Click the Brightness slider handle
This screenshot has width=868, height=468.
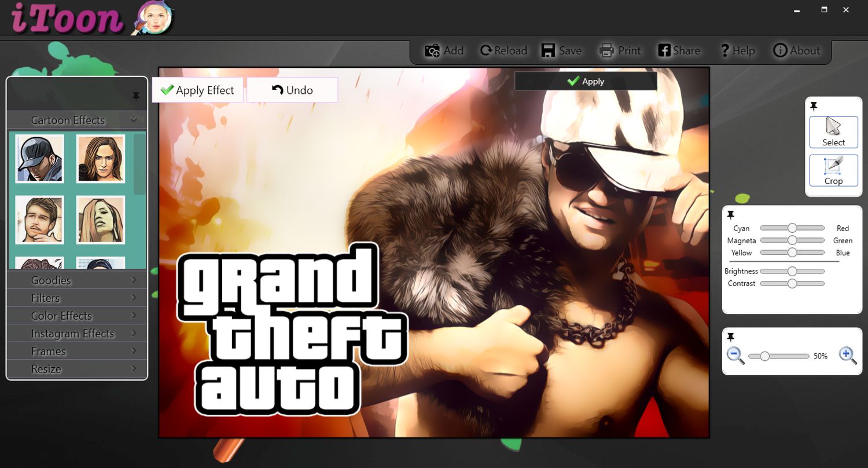point(792,271)
